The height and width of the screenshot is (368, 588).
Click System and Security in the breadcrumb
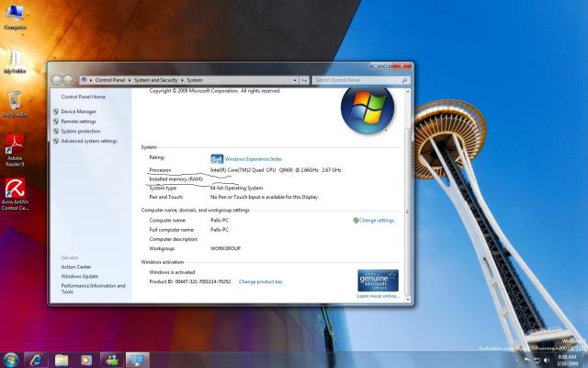tap(155, 80)
